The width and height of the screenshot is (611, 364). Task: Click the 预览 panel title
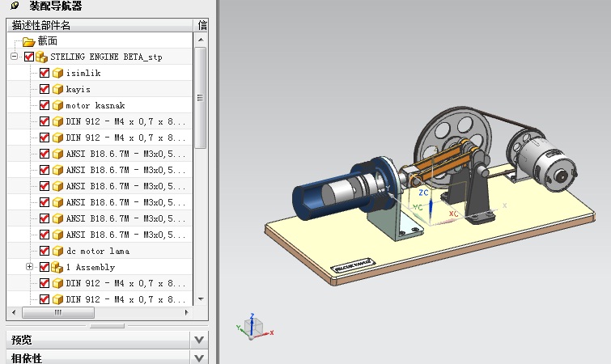coord(21,341)
